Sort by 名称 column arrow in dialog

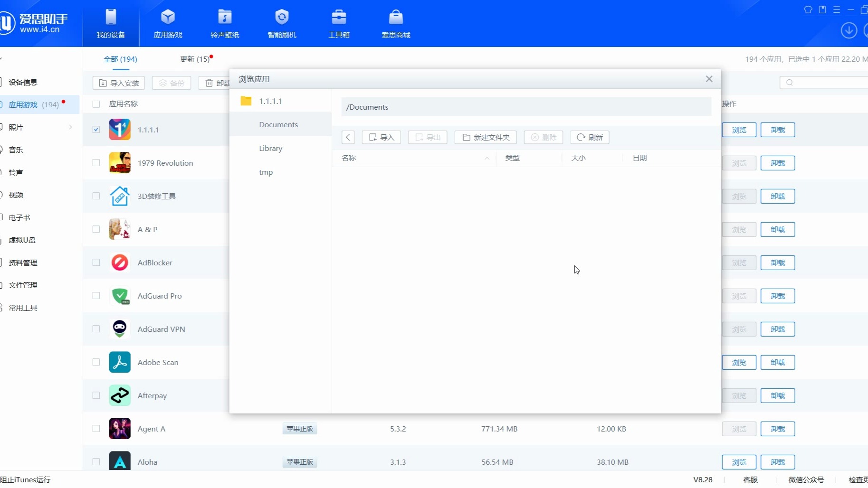[x=487, y=158]
